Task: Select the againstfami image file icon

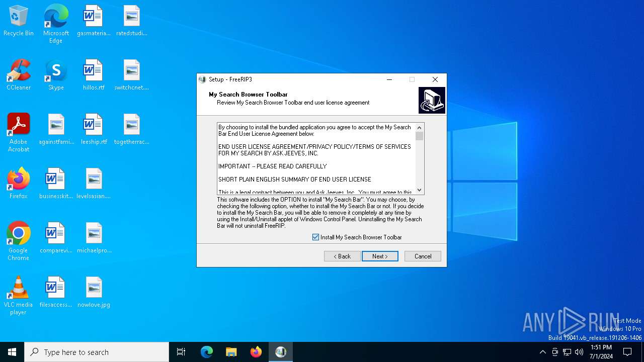Action: pyautogui.click(x=56, y=130)
